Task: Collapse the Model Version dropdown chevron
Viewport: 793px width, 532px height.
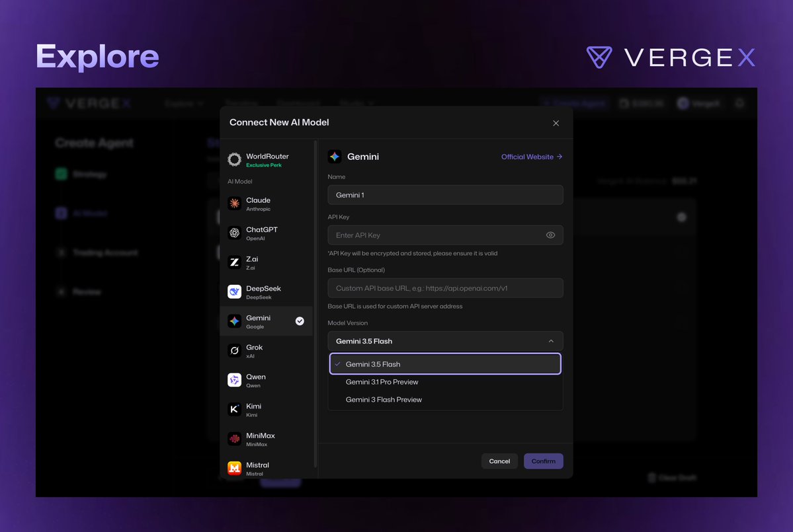Action: [x=551, y=341]
